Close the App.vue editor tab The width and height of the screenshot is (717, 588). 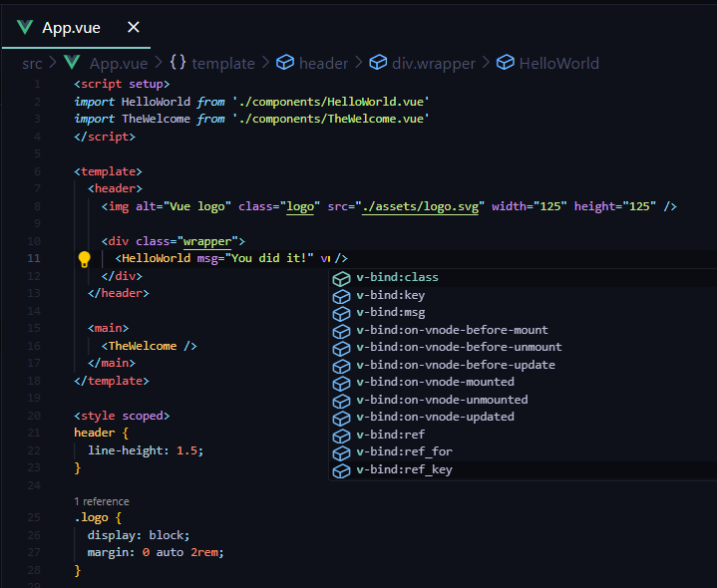(134, 27)
